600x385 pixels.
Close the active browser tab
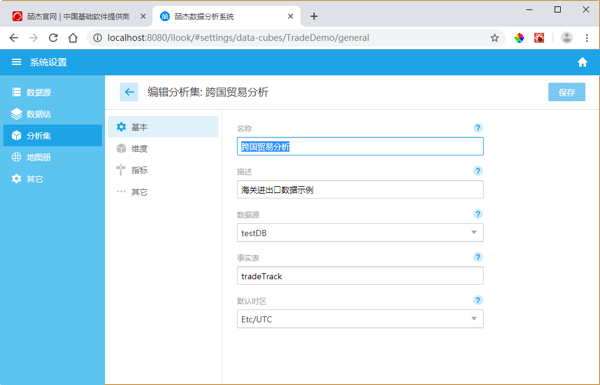[290, 16]
